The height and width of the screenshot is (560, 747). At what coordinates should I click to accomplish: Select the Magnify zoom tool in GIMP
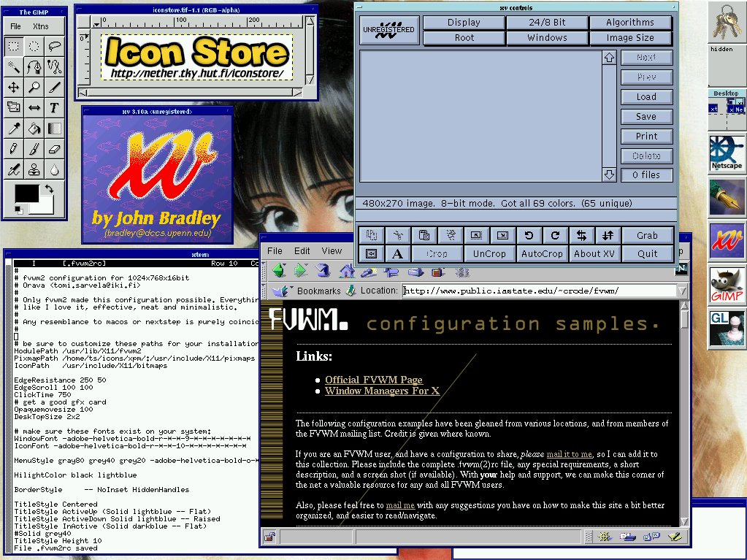point(34,87)
